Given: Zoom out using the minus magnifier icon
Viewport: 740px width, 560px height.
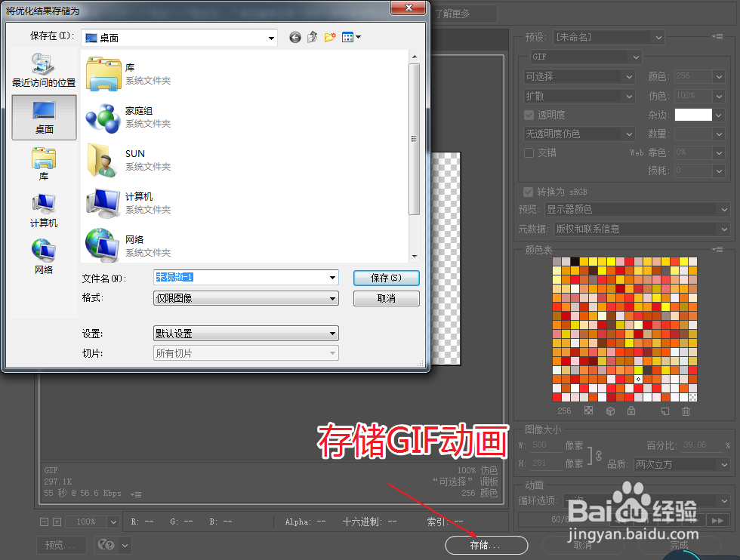Looking at the screenshot, I should click(x=44, y=522).
